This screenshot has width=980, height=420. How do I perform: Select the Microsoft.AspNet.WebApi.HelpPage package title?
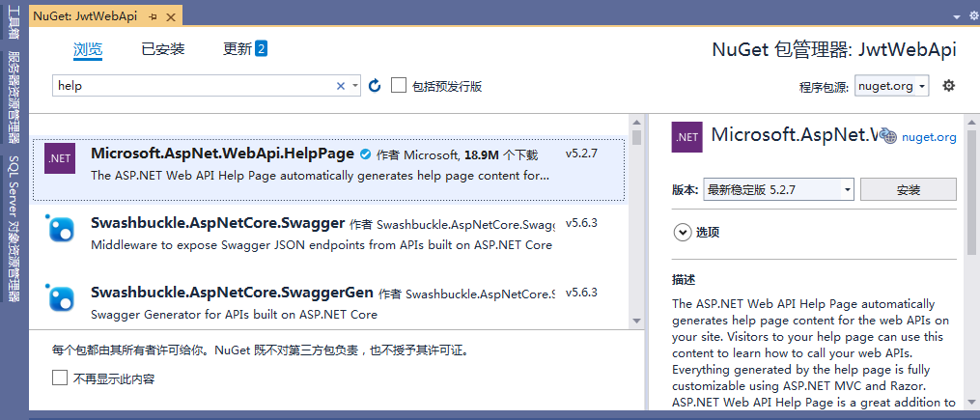click(222, 154)
